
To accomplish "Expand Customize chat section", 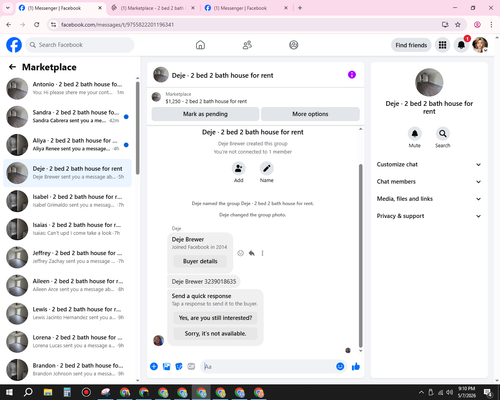I will point(429,164).
